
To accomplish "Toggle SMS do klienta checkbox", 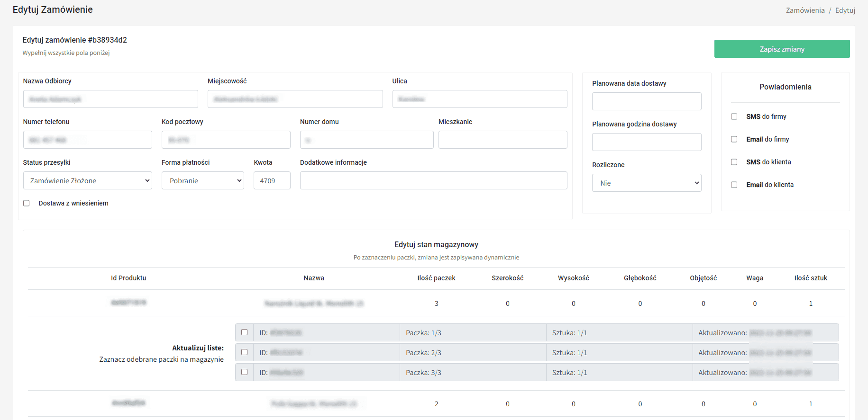I will pos(734,162).
